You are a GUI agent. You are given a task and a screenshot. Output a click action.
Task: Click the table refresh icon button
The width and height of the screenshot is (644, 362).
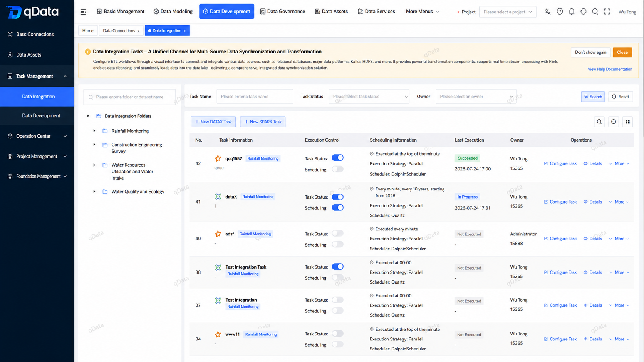[x=614, y=122]
